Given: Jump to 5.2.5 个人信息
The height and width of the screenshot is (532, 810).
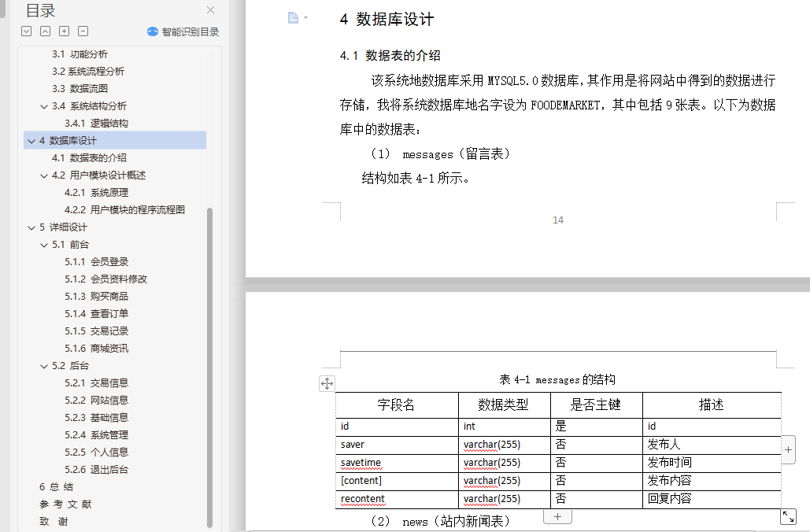Looking at the screenshot, I should point(96,452).
